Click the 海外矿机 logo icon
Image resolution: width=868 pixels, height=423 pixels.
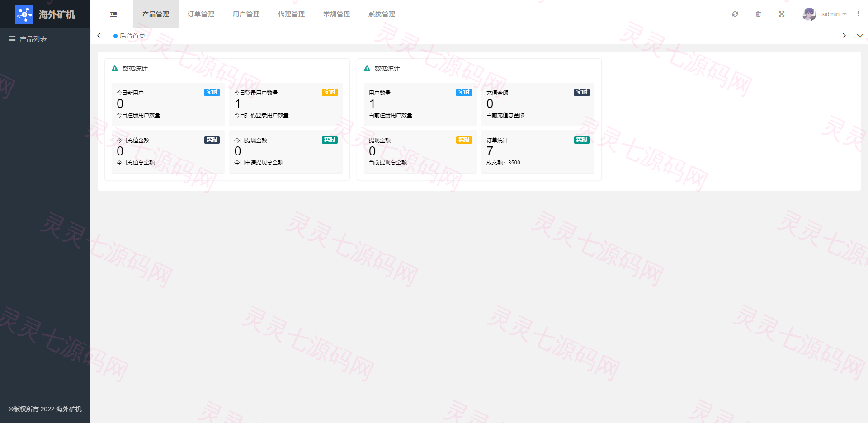[x=24, y=14]
